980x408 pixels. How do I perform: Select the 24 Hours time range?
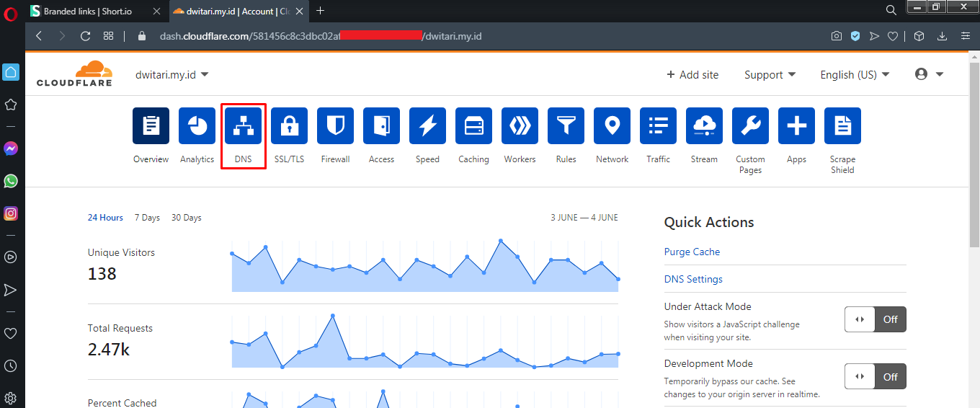(x=105, y=218)
